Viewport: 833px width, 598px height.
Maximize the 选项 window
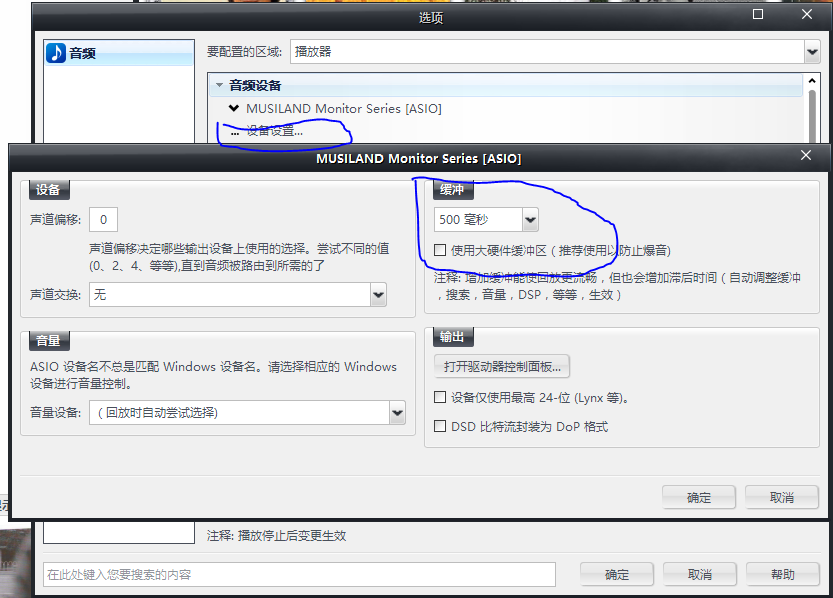click(758, 15)
